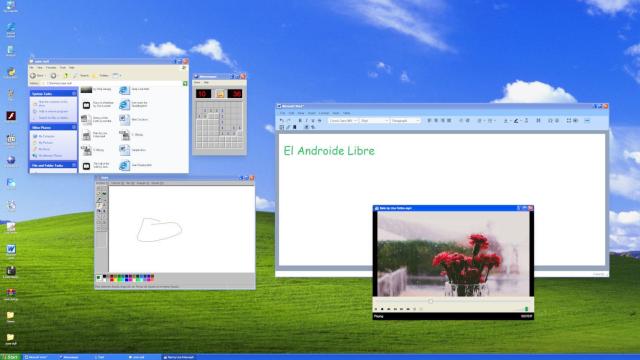Viewport: 640px width, 360px height.
Task: Toggle Bold formatting in Word toolbar
Action: [300, 121]
